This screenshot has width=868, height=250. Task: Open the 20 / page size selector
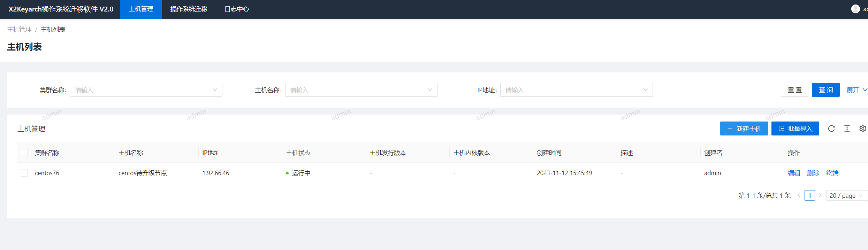(x=846, y=196)
